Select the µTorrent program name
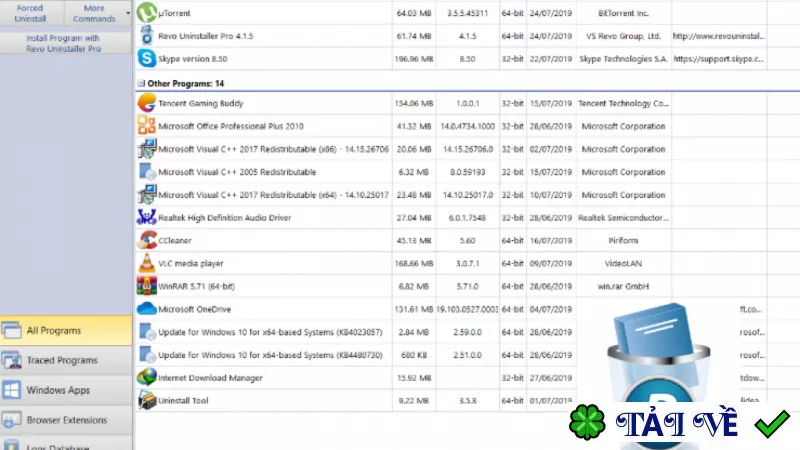Viewport: 800px width, 450px height. [174, 13]
